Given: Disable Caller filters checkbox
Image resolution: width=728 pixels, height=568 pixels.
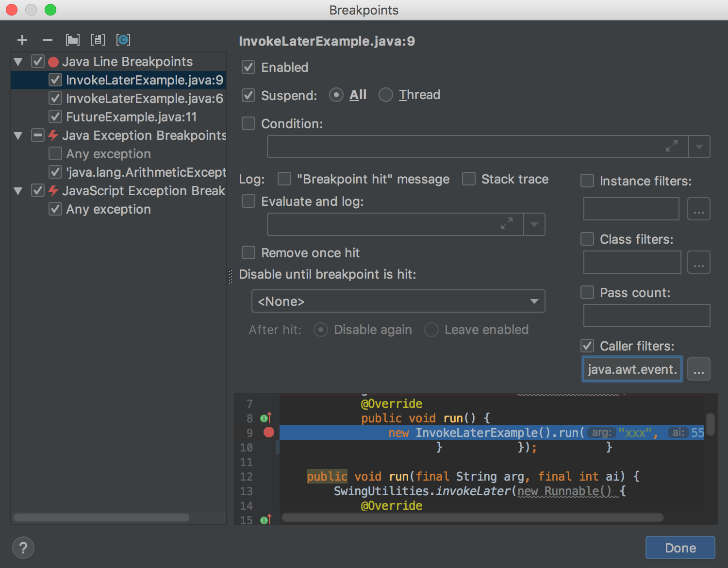Looking at the screenshot, I should [x=587, y=346].
